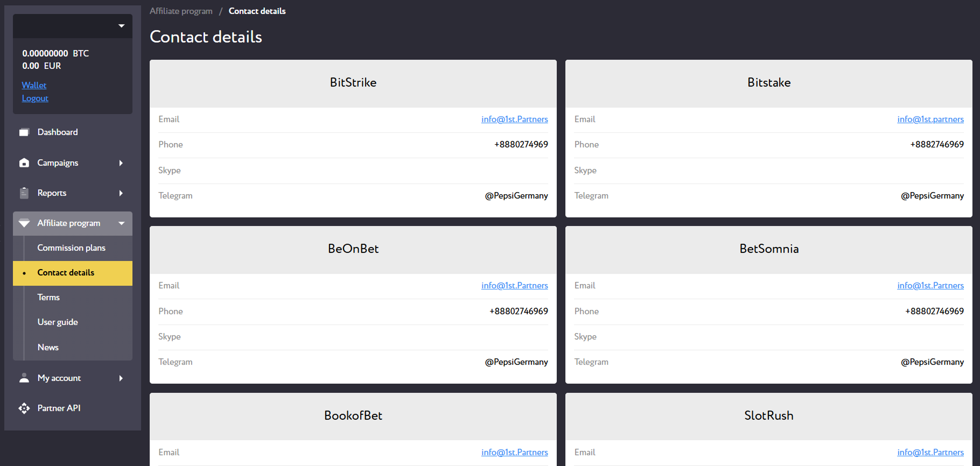Click the Contact details page heading
This screenshot has height=466, width=980.
click(x=206, y=37)
